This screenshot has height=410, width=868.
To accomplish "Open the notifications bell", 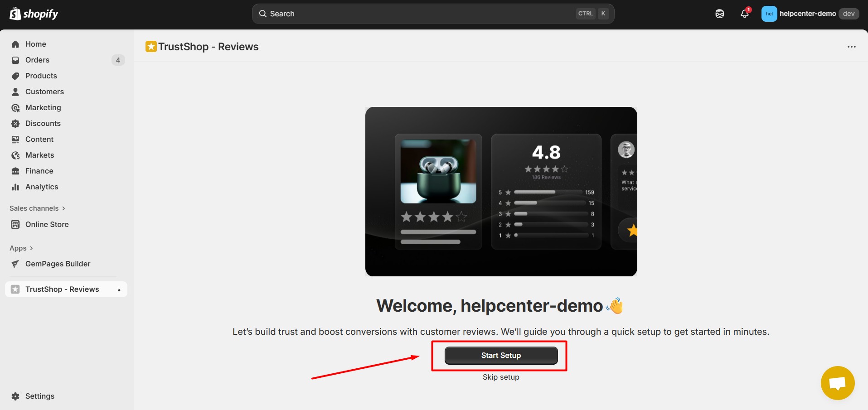I will pyautogui.click(x=744, y=14).
